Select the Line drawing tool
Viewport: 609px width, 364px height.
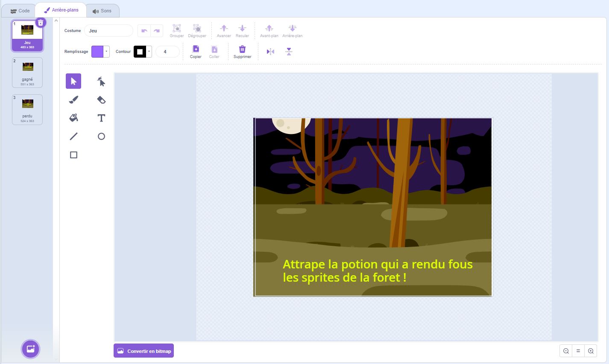pyautogui.click(x=73, y=137)
